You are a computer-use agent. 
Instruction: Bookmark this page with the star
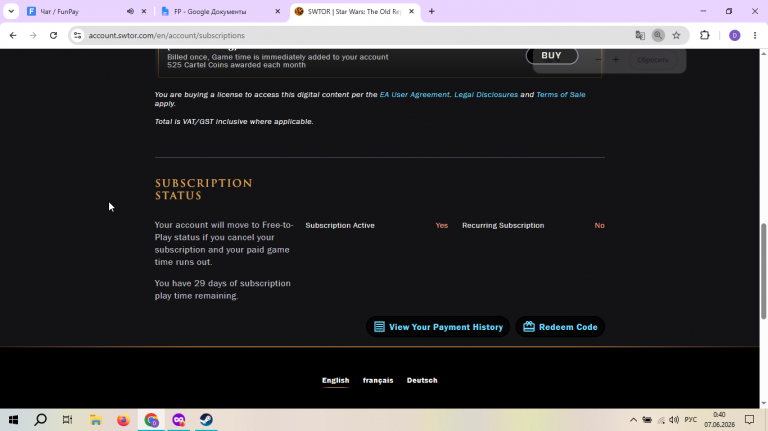tap(676, 35)
